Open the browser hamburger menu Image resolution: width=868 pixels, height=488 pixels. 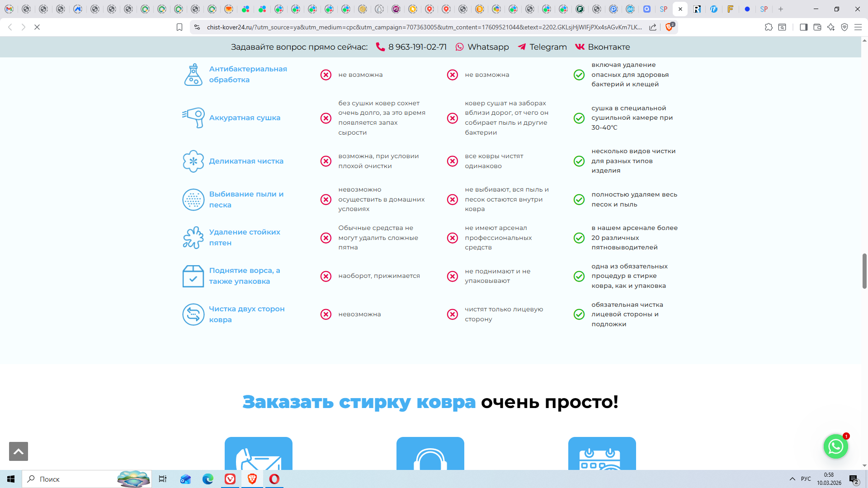858,27
